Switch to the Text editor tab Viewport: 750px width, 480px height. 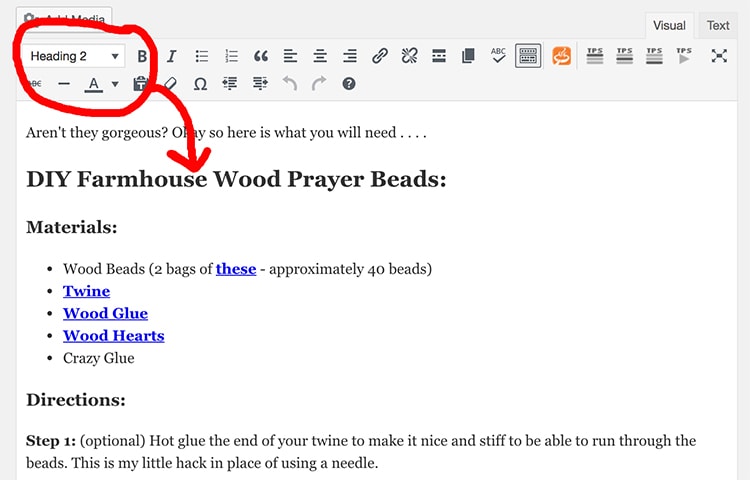click(x=718, y=25)
